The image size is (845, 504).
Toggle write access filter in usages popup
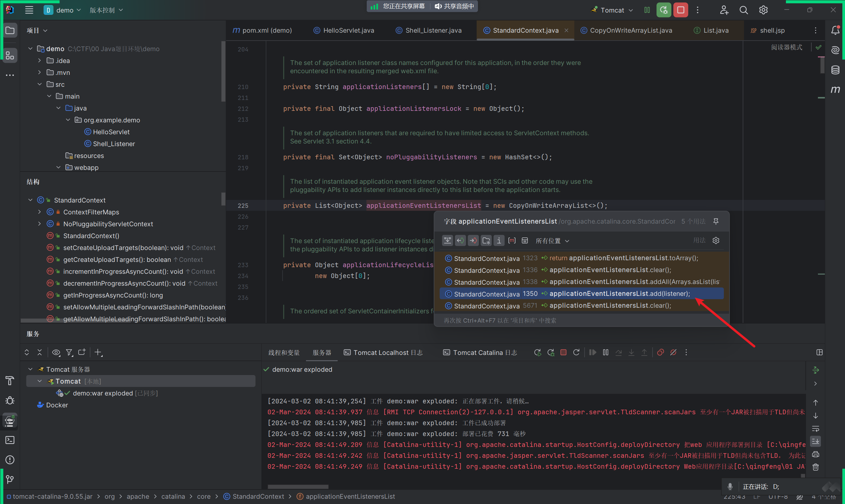[x=473, y=240]
